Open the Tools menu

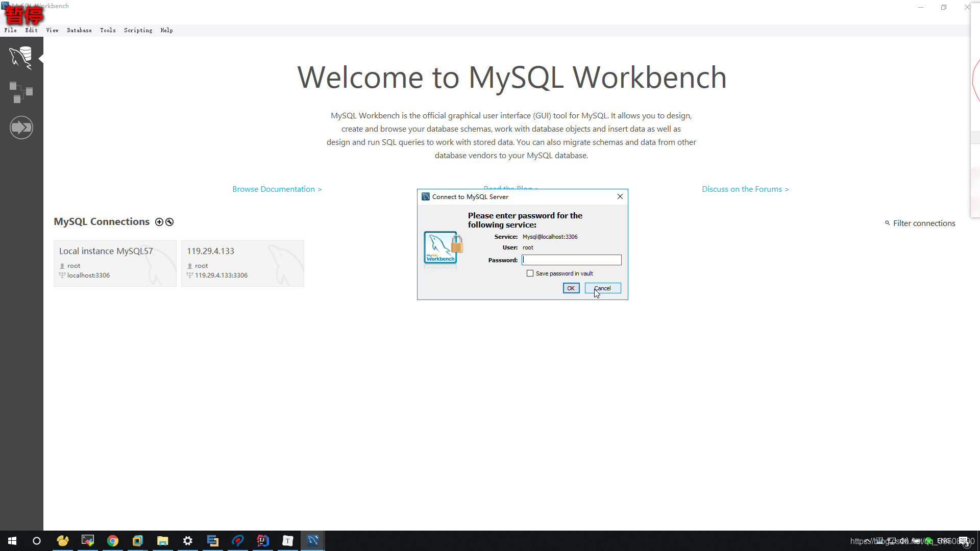coord(108,30)
